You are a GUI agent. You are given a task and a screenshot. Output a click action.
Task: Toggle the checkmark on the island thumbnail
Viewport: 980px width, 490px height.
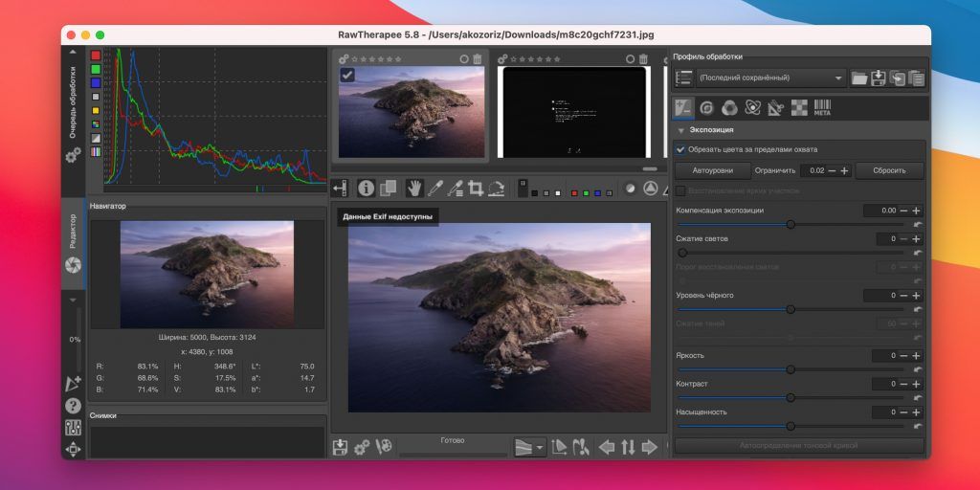347,76
